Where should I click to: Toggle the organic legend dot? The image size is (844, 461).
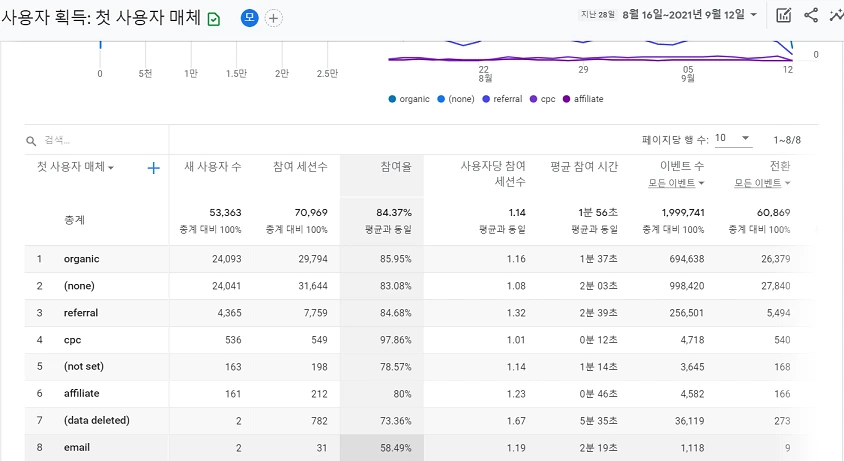point(392,99)
